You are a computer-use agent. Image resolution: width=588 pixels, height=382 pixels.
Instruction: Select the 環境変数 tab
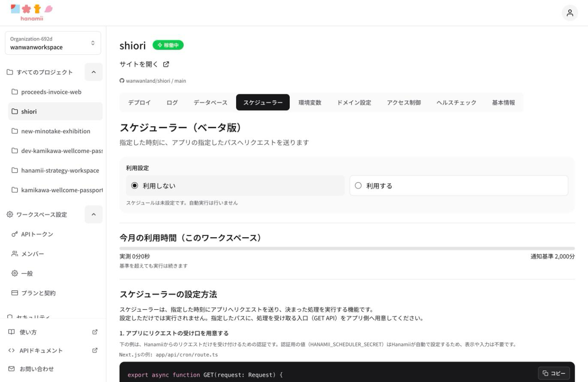click(310, 102)
